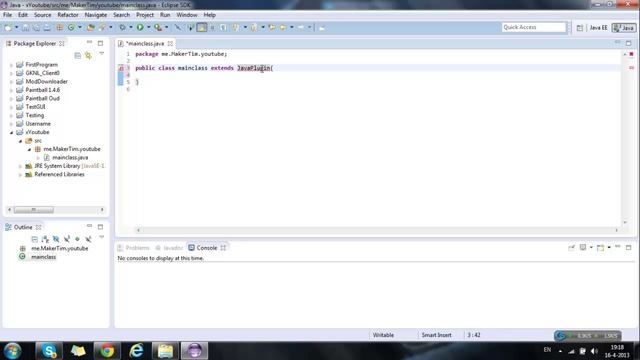Maximize the Package Explorer panel

point(100,43)
